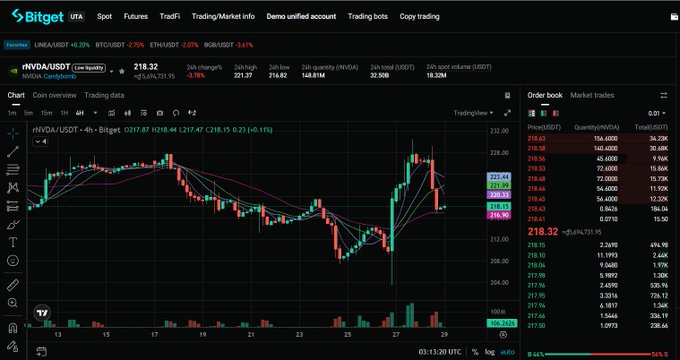
Task: Collapse the left drawing toolbar arrow
Action: 26,325
